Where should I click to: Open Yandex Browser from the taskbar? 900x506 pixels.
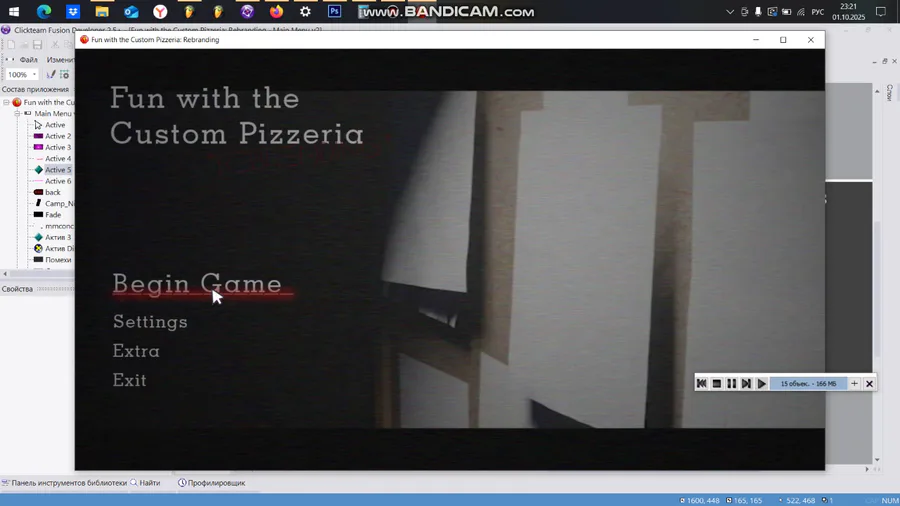[x=160, y=11]
